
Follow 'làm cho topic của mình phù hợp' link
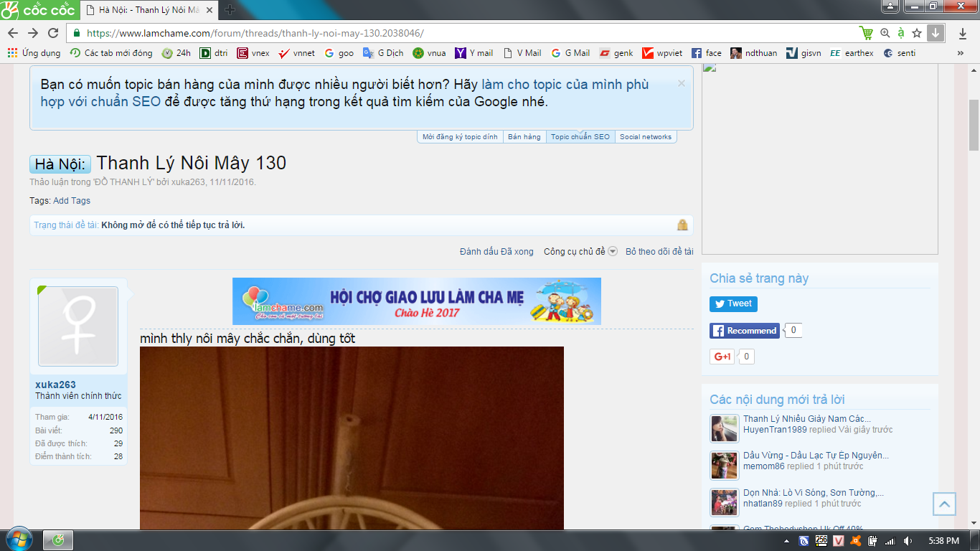[565, 84]
